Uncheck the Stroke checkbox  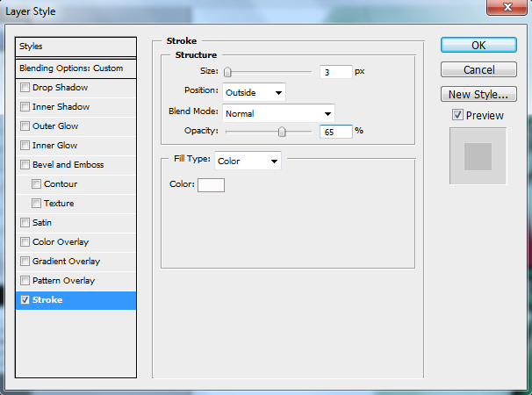(x=25, y=300)
